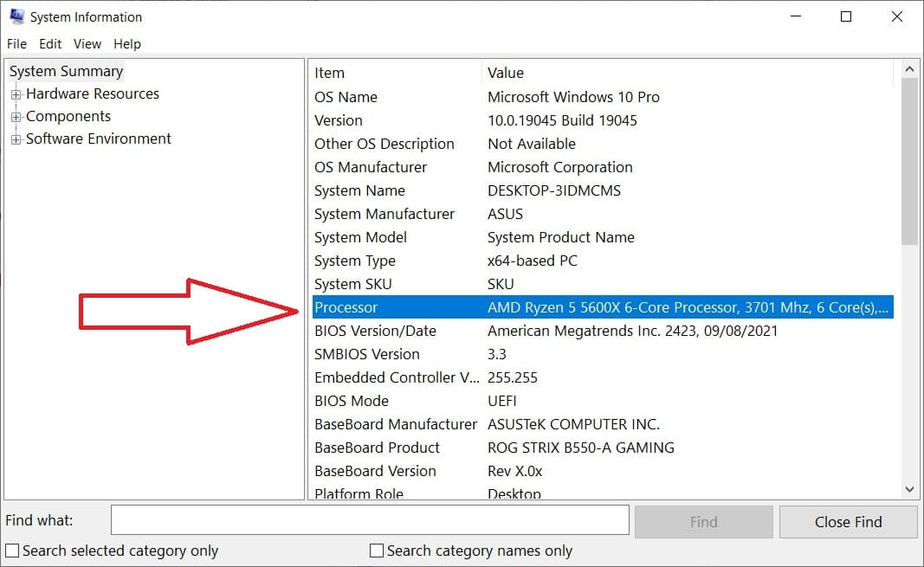The height and width of the screenshot is (567, 924).
Task: Expand the Hardware Resources category
Action: pyautogui.click(x=17, y=93)
